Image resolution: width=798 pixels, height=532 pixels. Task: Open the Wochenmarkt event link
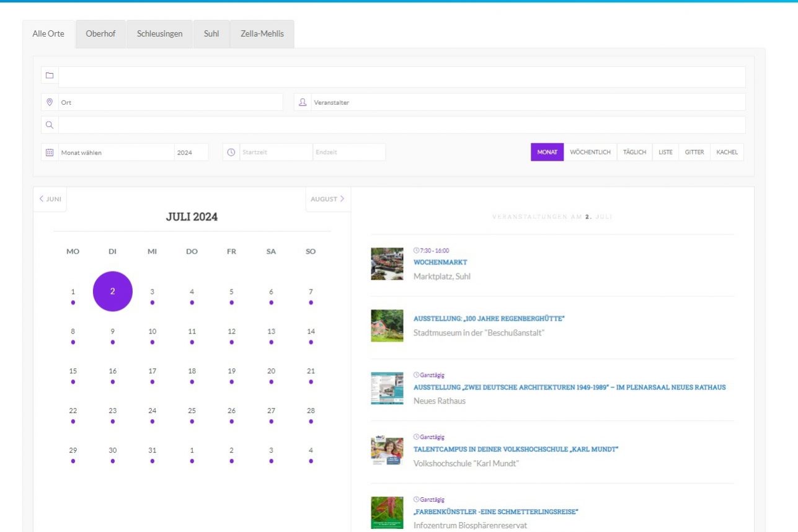[x=440, y=262]
